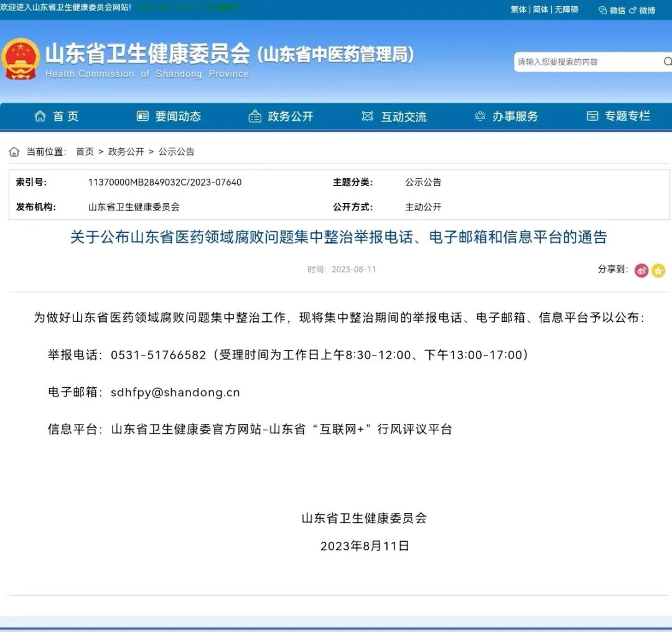Click the envelope icon beside 互动交流
This screenshot has width=672, height=632.
(x=367, y=116)
